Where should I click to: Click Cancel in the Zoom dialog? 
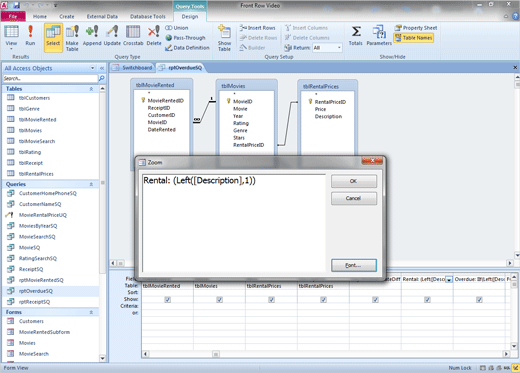(354, 198)
